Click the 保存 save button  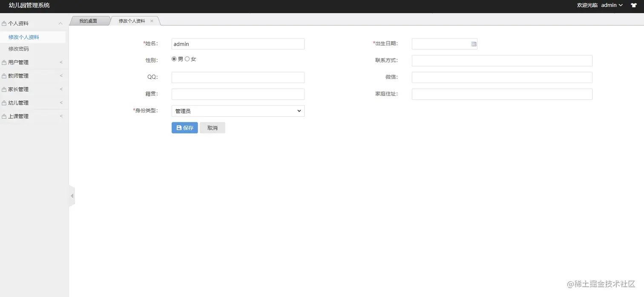coord(185,128)
